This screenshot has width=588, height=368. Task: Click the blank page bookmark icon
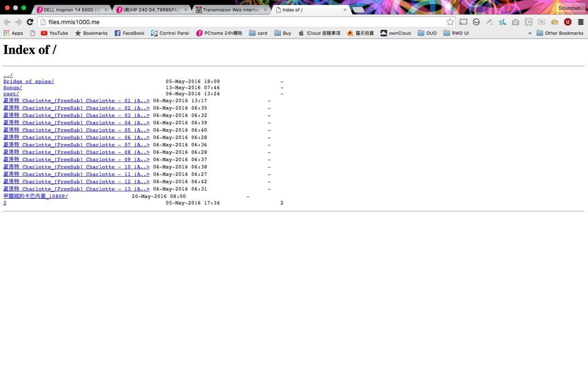click(x=33, y=33)
